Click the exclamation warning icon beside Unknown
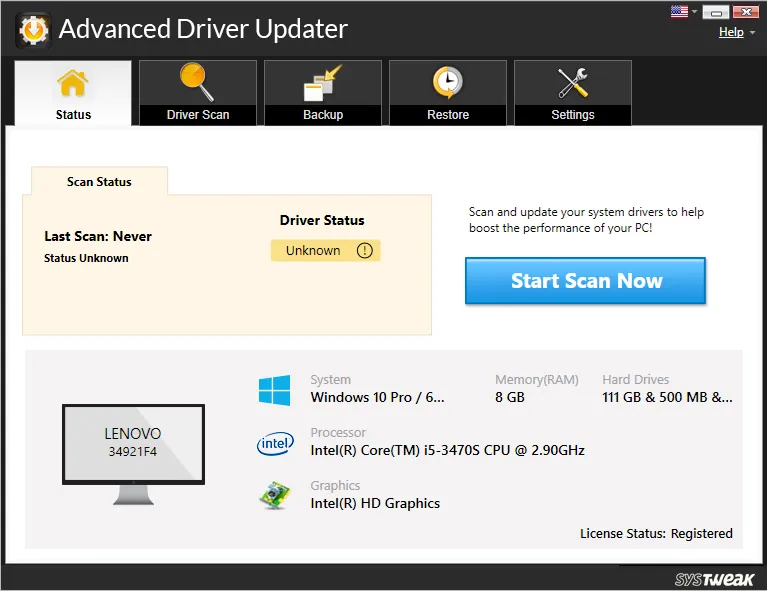The width and height of the screenshot is (767, 591). (x=364, y=251)
